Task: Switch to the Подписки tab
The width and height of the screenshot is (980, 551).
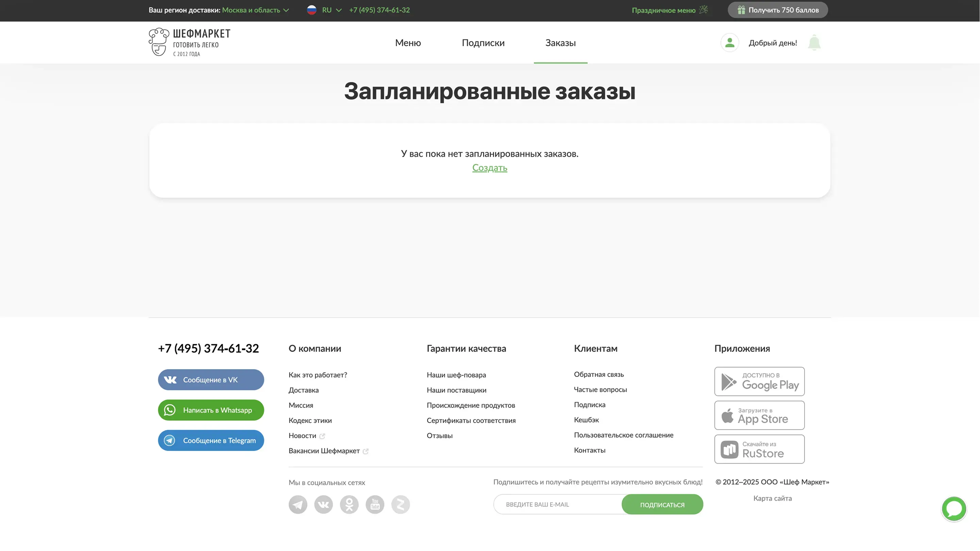Action: pyautogui.click(x=483, y=43)
